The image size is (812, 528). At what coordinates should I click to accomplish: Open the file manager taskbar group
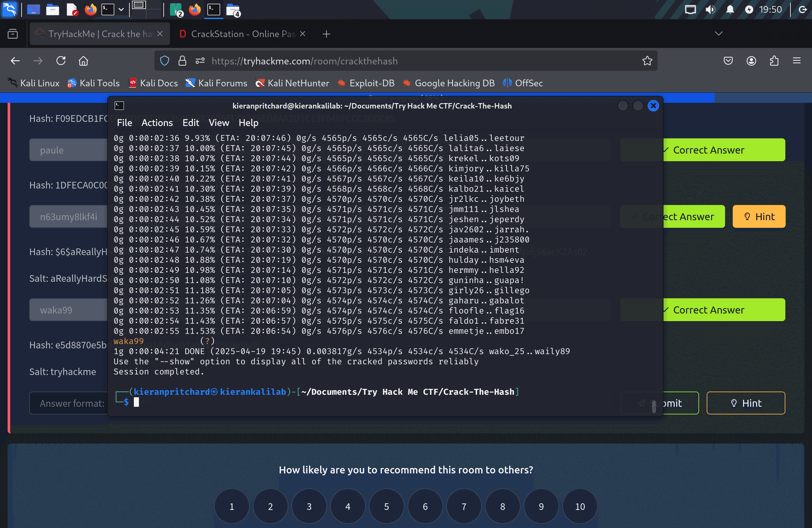coord(233,10)
